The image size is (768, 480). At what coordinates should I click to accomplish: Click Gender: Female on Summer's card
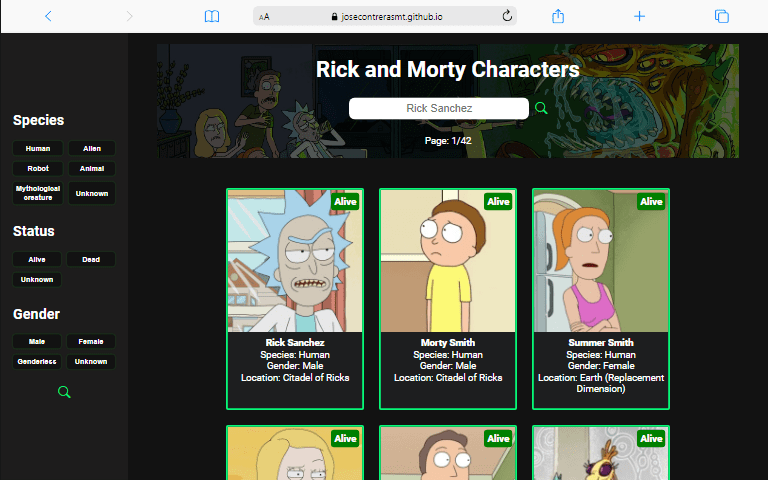601,366
